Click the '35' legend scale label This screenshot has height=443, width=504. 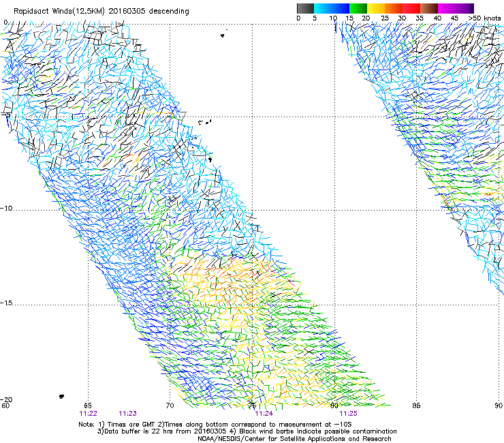[420, 18]
